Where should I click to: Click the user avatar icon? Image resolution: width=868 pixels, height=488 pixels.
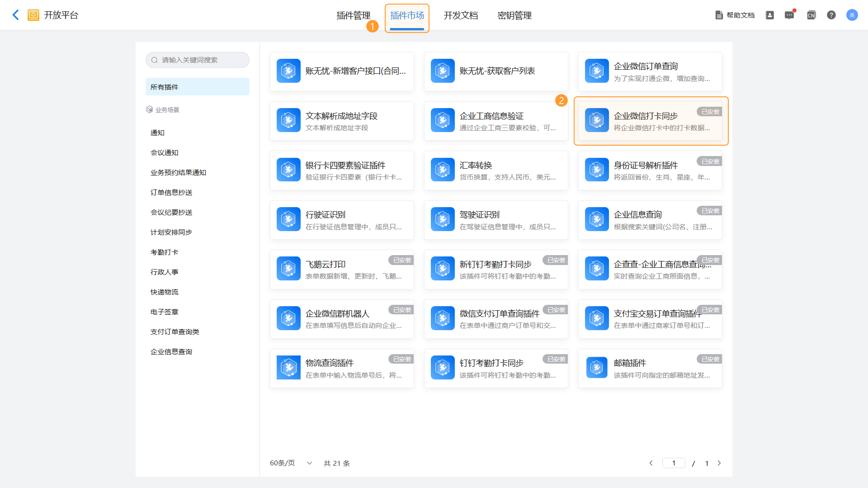coord(852,15)
